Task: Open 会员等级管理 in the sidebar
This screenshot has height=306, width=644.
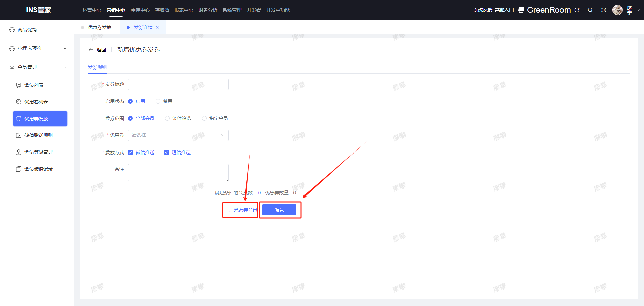Action: click(38, 152)
